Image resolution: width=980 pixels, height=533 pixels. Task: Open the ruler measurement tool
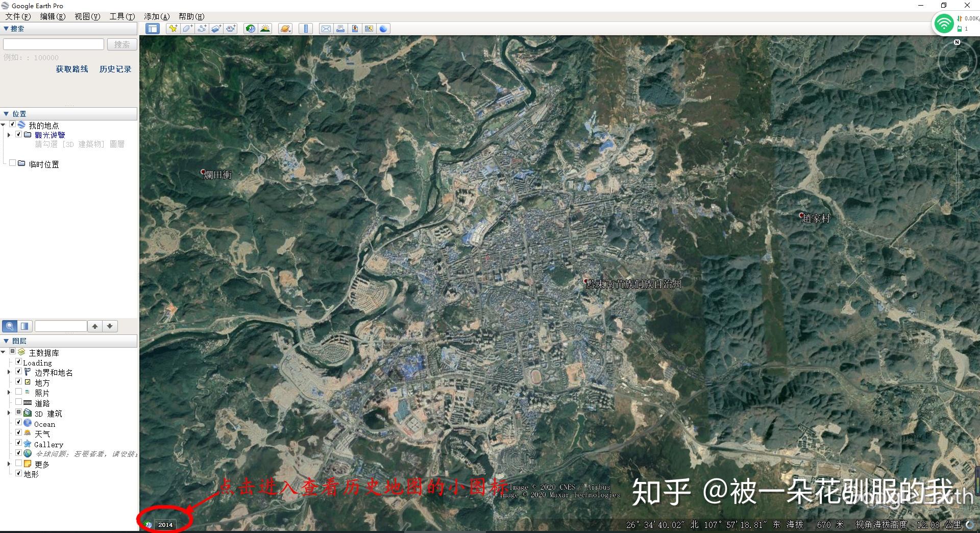pos(306,29)
